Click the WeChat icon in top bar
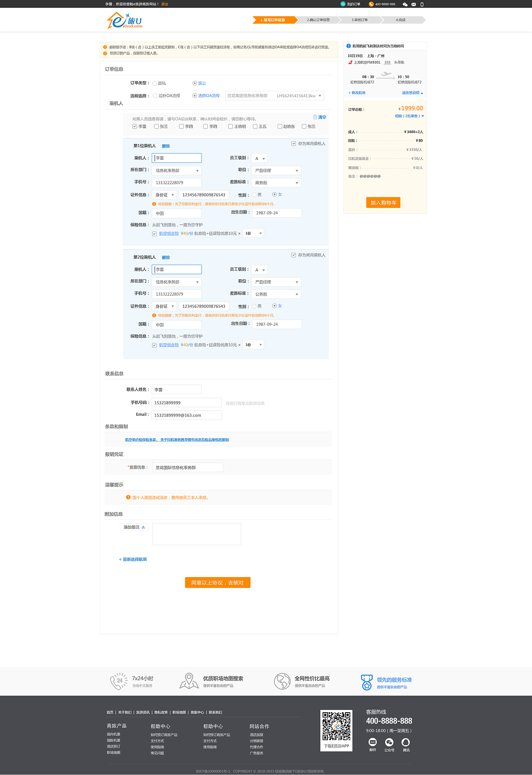532x775 pixels. (x=405, y=4)
